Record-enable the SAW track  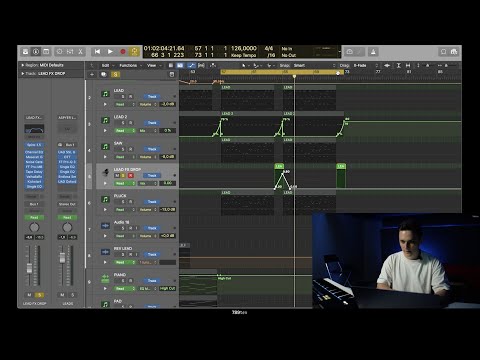130,149
